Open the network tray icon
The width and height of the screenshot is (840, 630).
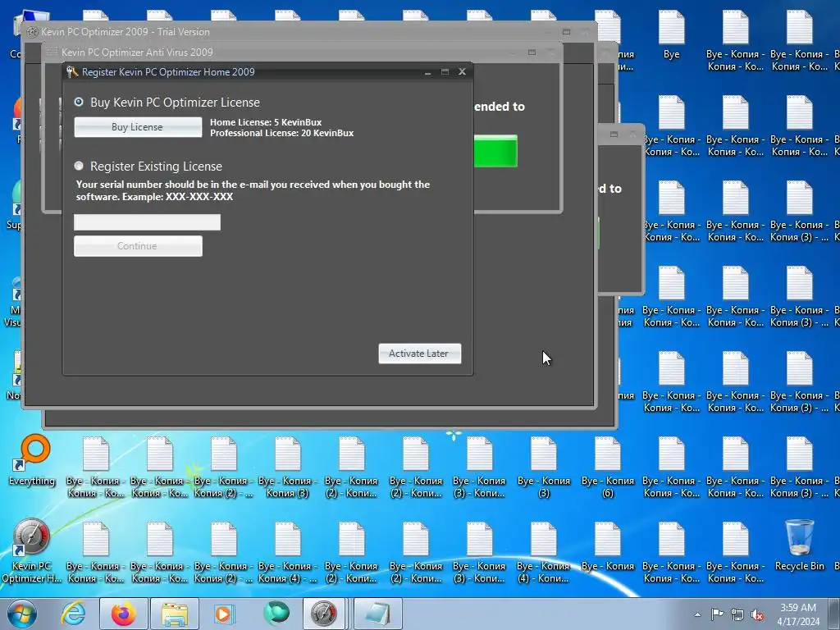pos(737,615)
